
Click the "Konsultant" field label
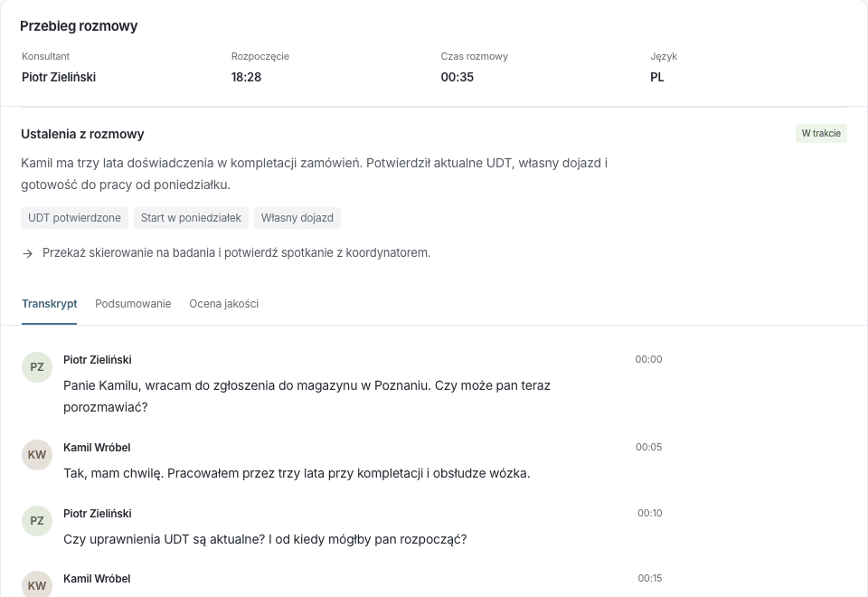point(46,56)
